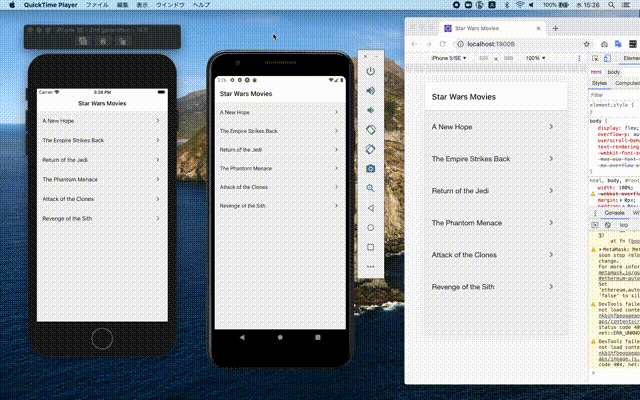Show the console sidebar icon
The width and height of the screenshot is (640, 400).
click(x=595, y=225)
